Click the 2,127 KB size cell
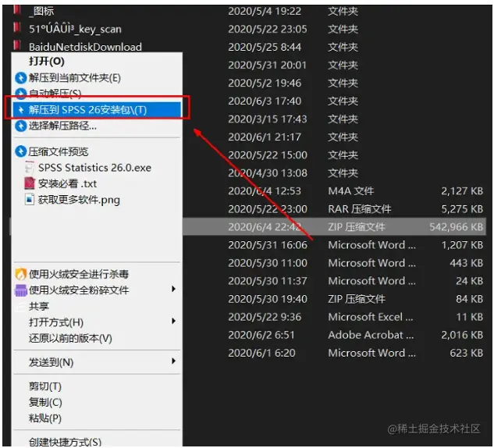 pos(462,191)
